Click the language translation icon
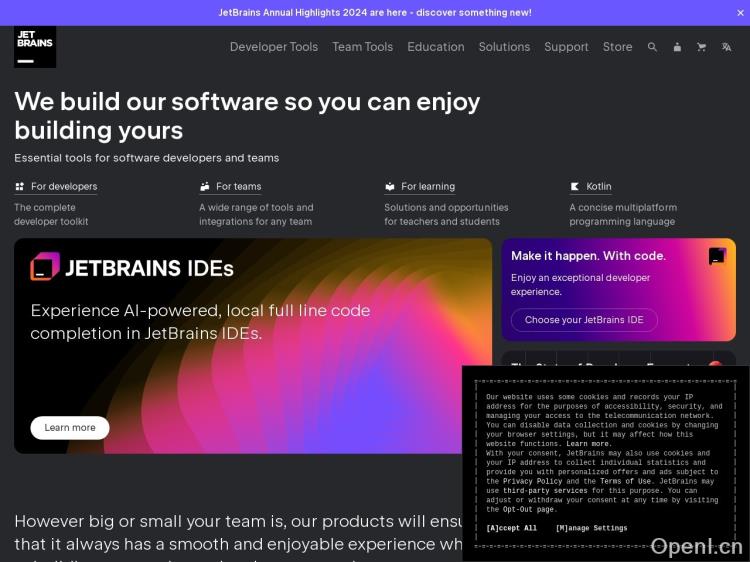The image size is (750, 562). click(726, 47)
